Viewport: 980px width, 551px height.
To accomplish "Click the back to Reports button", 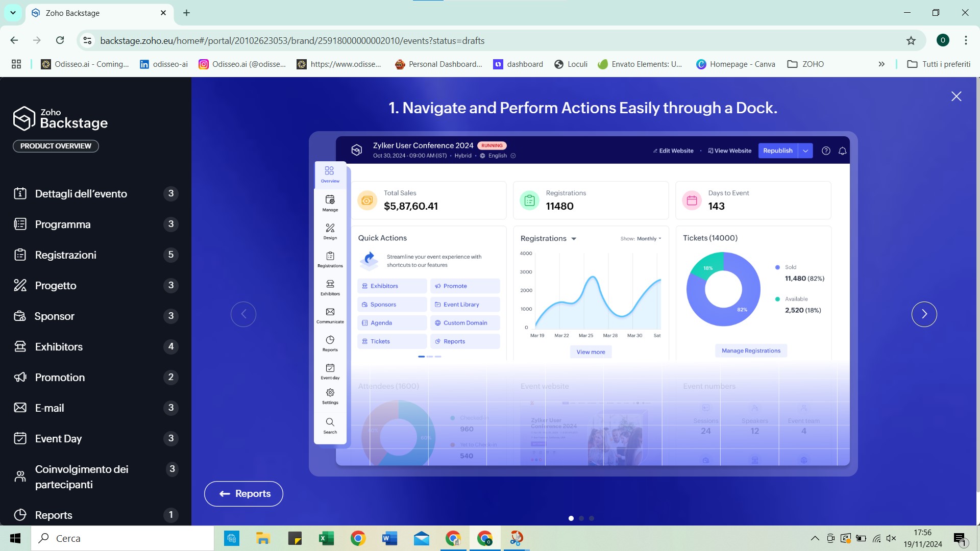I will [x=243, y=494].
